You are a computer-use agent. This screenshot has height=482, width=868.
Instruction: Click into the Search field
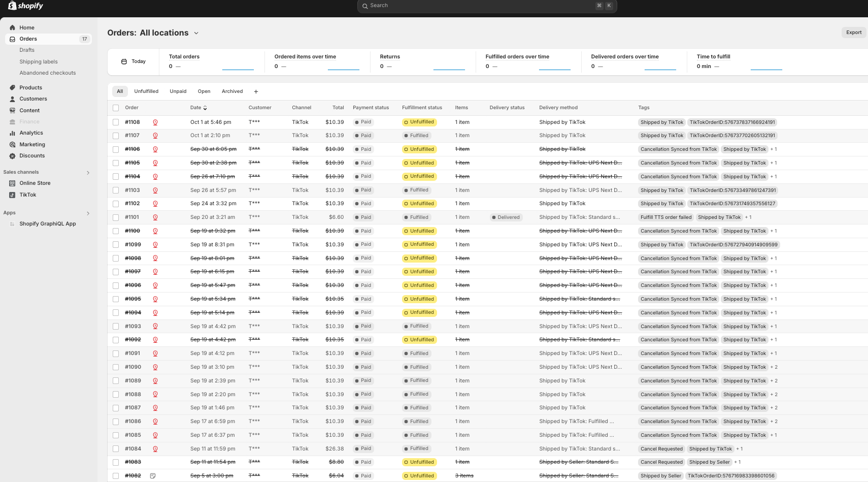pyautogui.click(x=487, y=6)
